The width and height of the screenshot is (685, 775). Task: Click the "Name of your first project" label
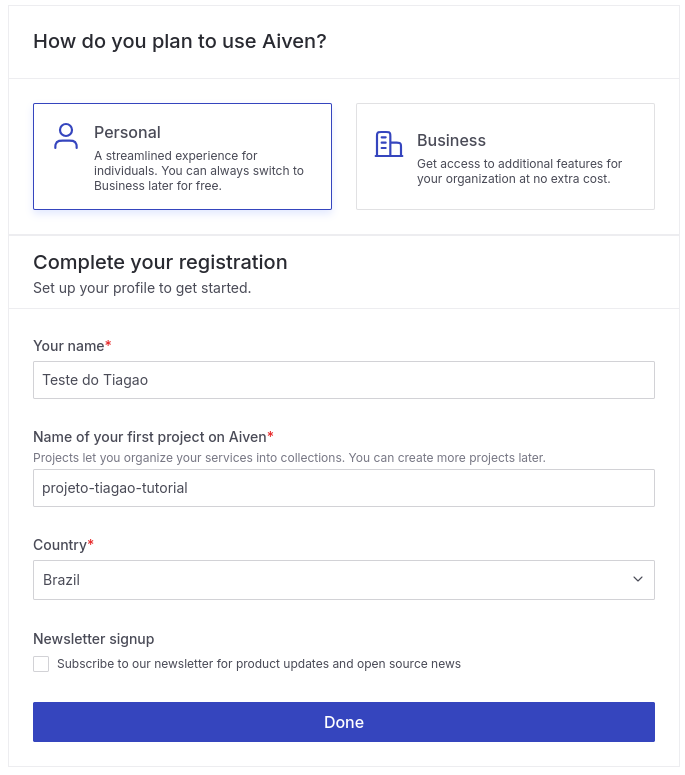(x=150, y=437)
